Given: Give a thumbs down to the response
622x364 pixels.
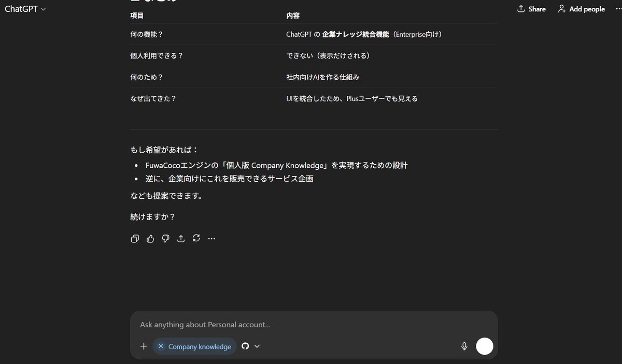Looking at the screenshot, I should click(165, 238).
